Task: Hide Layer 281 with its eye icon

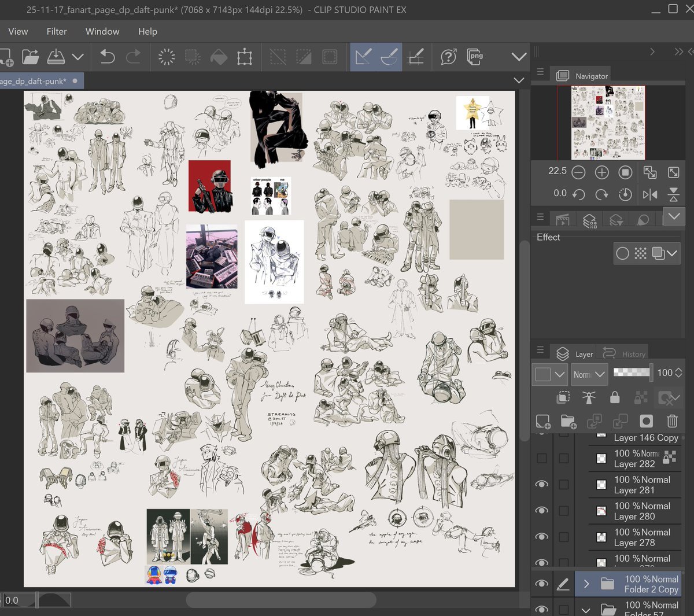Action: 542,484
